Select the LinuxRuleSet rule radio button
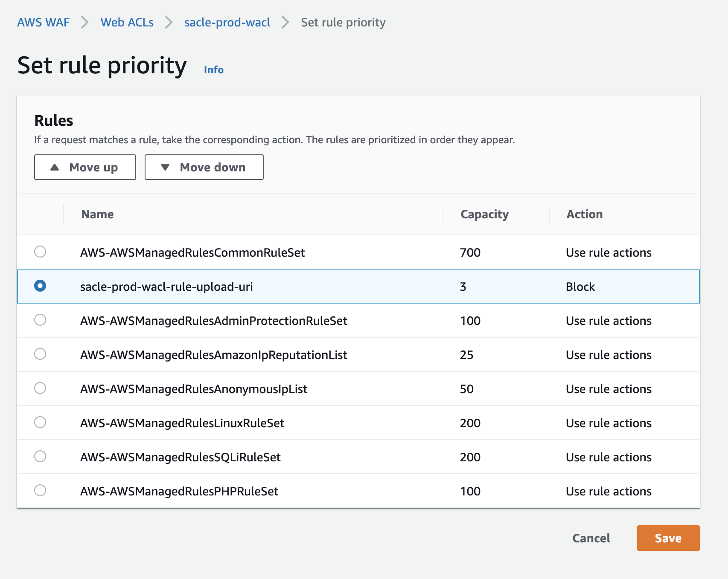 coord(40,422)
